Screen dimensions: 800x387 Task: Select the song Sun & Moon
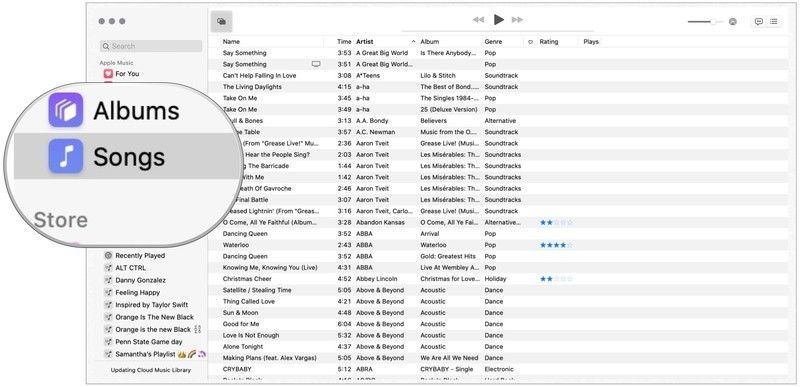[x=240, y=313]
